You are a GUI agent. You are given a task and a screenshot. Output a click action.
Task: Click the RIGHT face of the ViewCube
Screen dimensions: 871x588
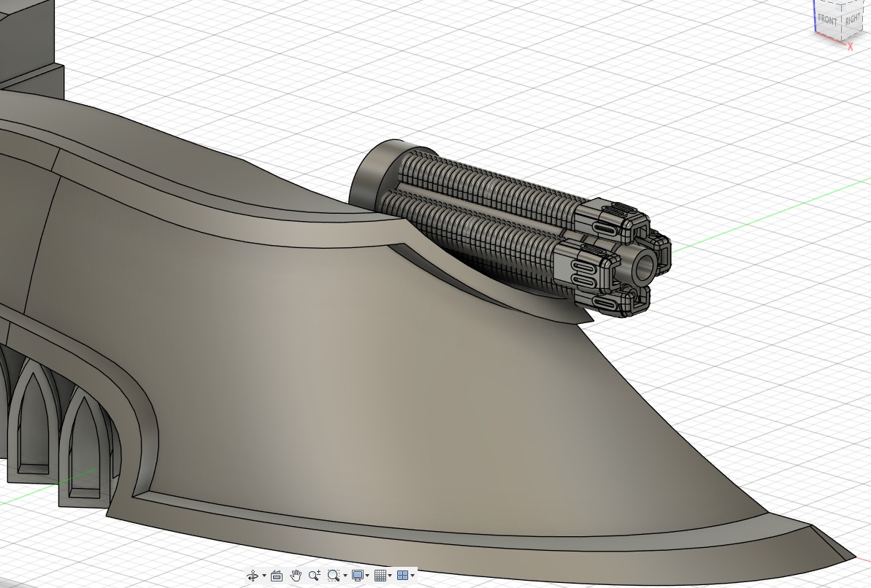click(x=853, y=19)
